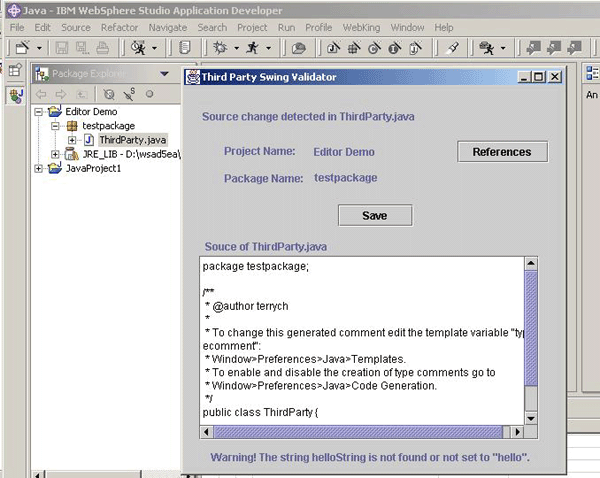
Task: Open the Profile menu
Action: [x=318, y=28]
